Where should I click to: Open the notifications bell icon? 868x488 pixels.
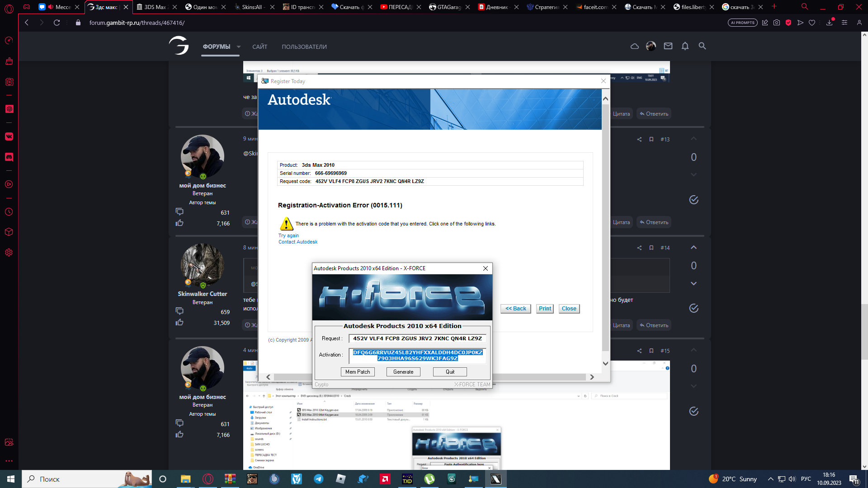click(685, 46)
